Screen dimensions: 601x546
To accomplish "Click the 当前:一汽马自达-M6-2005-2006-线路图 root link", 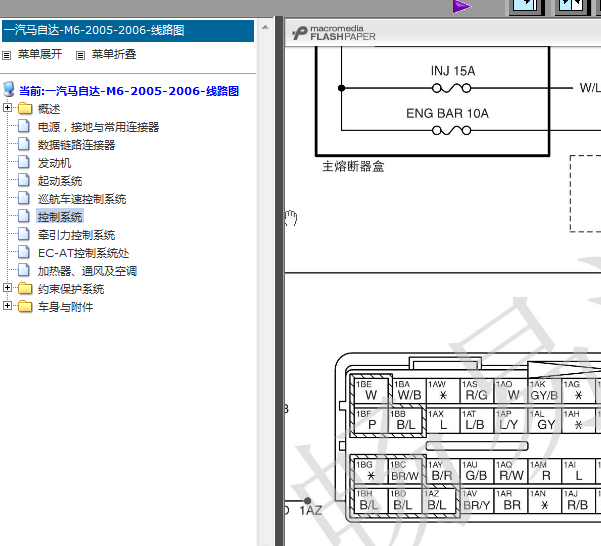I will coord(129,91).
